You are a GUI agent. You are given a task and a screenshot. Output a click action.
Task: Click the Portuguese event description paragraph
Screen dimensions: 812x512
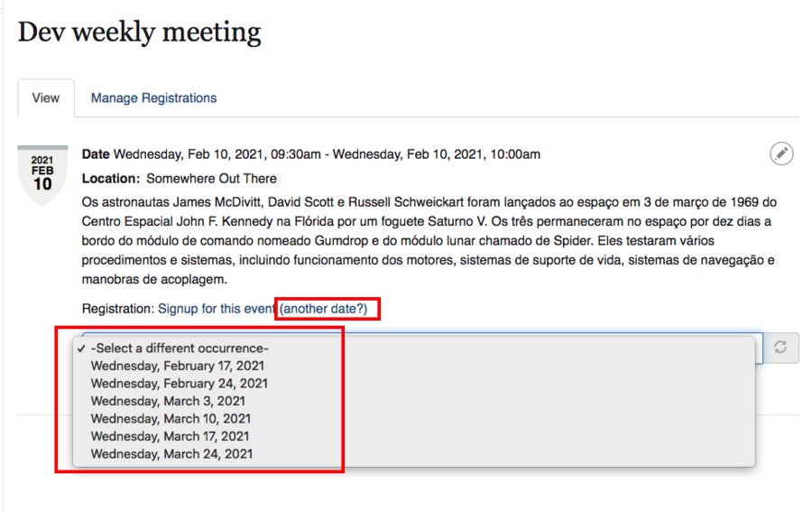[429, 230]
